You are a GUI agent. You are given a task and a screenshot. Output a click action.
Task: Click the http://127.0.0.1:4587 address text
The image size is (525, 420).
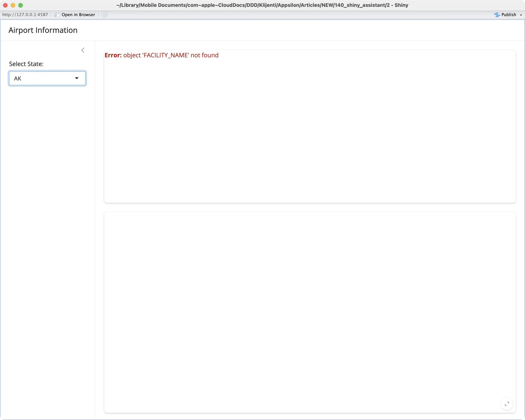pyautogui.click(x=25, y=15)
